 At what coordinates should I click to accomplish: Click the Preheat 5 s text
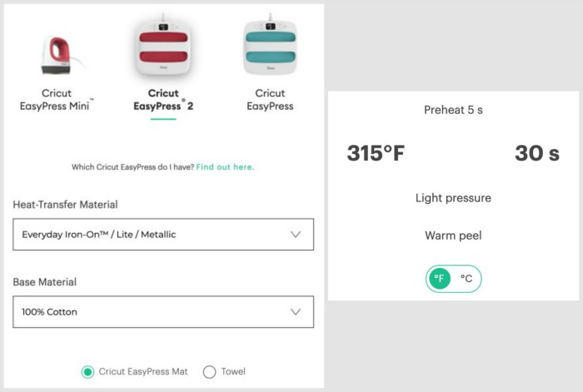point(453,110)
